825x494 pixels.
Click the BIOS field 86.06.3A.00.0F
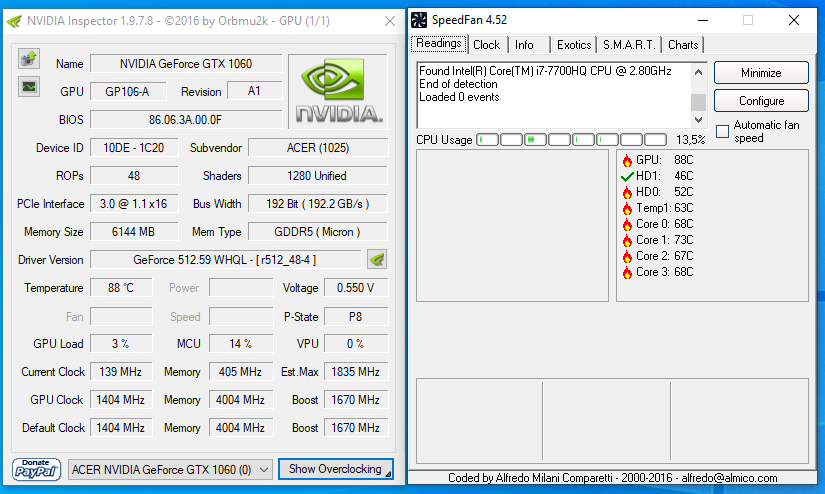(186, 120)
